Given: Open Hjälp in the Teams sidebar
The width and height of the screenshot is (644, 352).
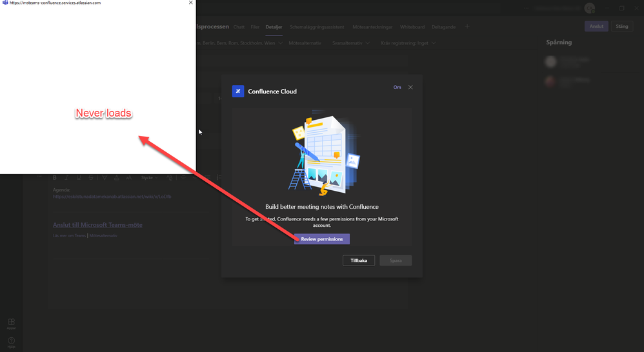Looking at the screenshot, I should (12, 342).
